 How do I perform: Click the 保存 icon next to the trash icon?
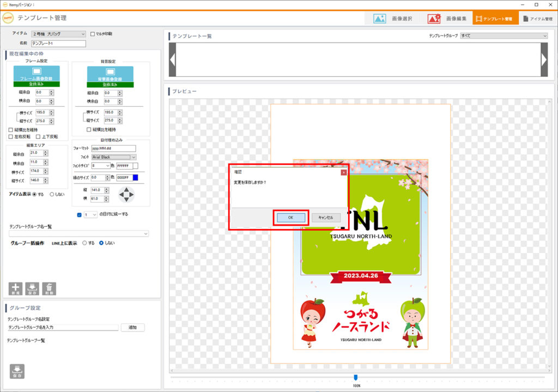(x=32, y=288)
